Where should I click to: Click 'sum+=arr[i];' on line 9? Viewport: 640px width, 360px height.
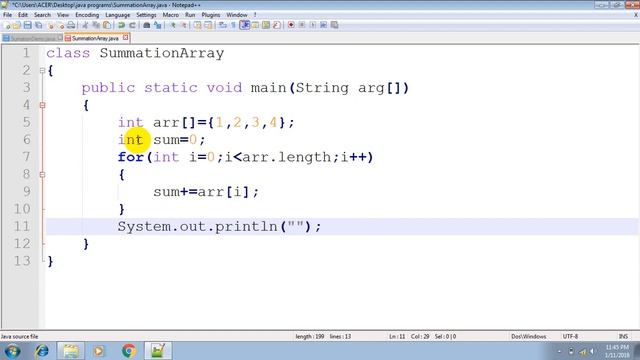pyautogui.click(x=206, y=192)
